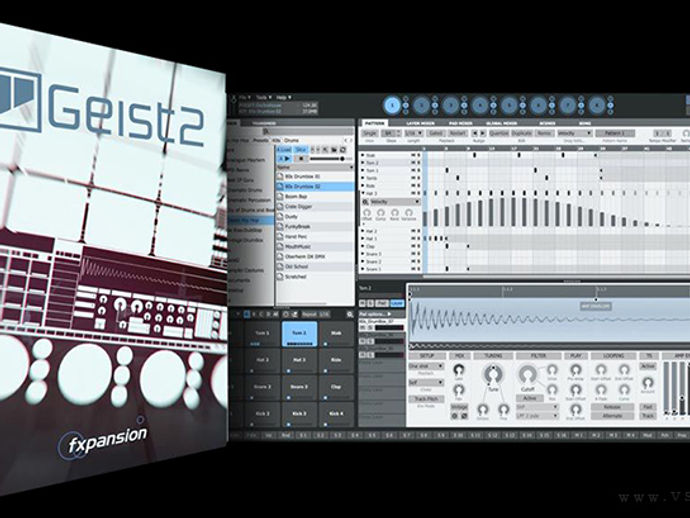Select the Tom 2 pad
This screenshot has width=690, height=518.
(299, 334)
